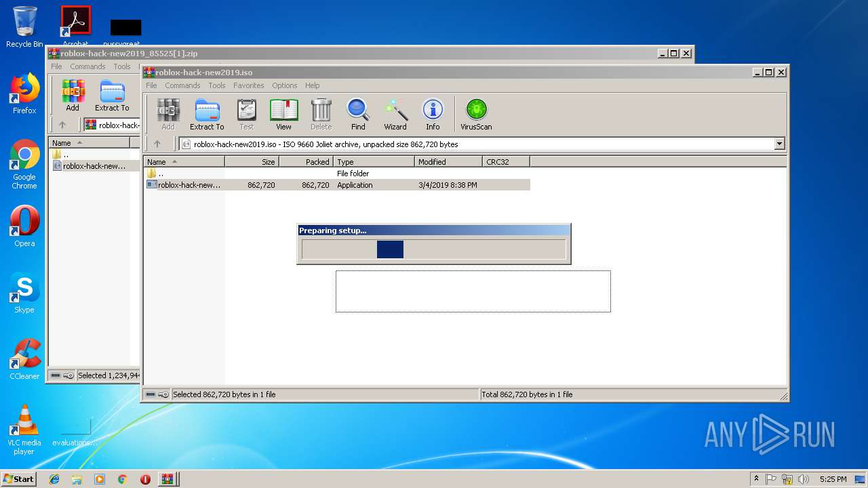Image resolution: width=868 pixels, height=488 pixels.
Task: Show hidden system tray icons
Action: [756, 479]
